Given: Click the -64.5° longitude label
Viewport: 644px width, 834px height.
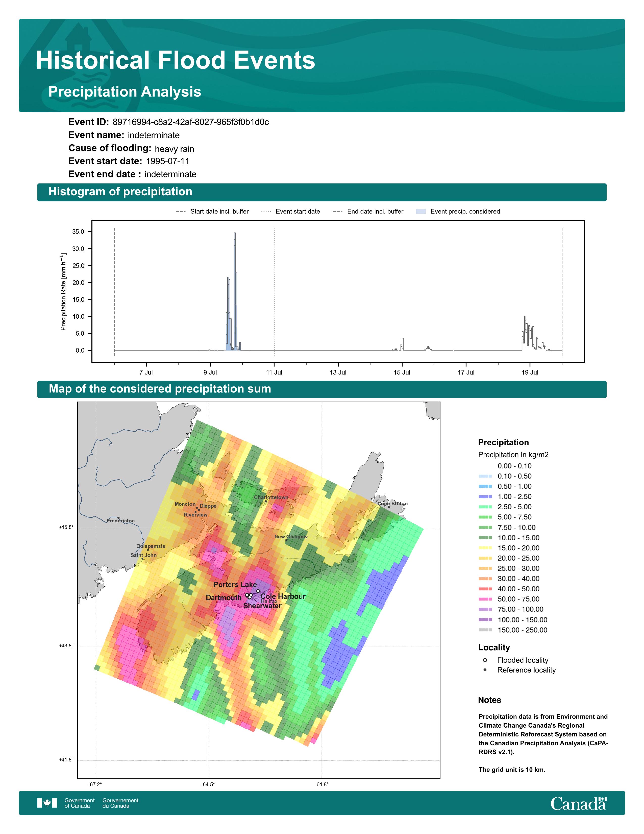Looking at the screenshot, I should (x=208, y=785).
